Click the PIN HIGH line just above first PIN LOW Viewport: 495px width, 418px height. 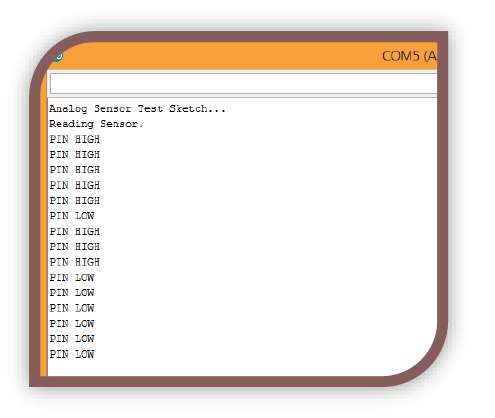pos(75,201)
